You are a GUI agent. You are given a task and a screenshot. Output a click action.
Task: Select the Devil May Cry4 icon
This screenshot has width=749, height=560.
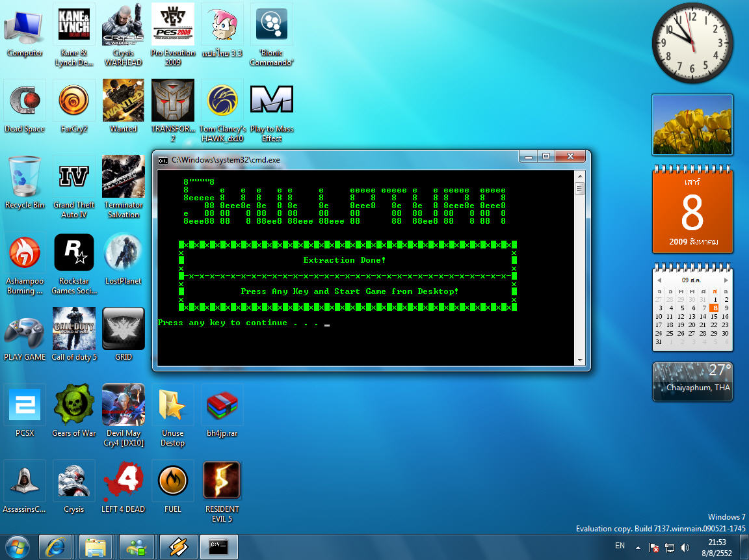124,416
